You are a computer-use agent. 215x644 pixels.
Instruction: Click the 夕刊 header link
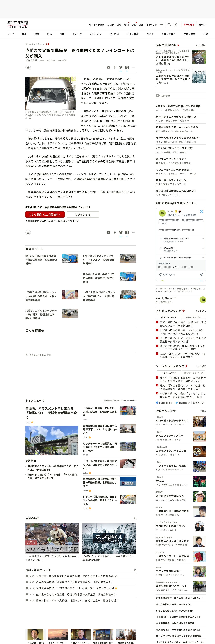click(134, 25)
